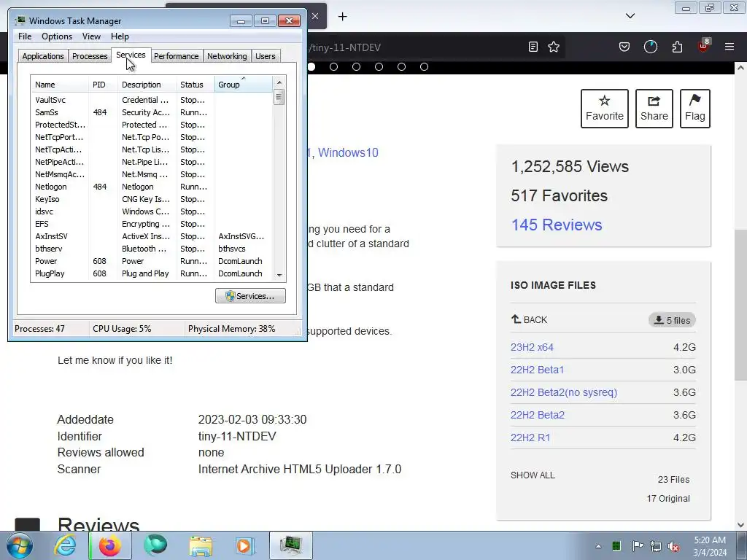Open the Windows10 topic link

pyautogui.click(x=348, y=152)
